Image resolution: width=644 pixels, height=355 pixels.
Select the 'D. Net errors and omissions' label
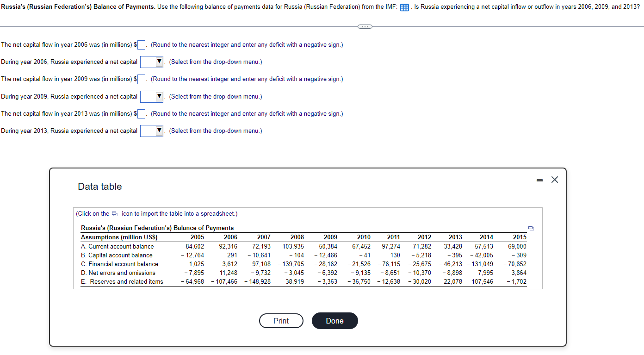tap(118, 273)
